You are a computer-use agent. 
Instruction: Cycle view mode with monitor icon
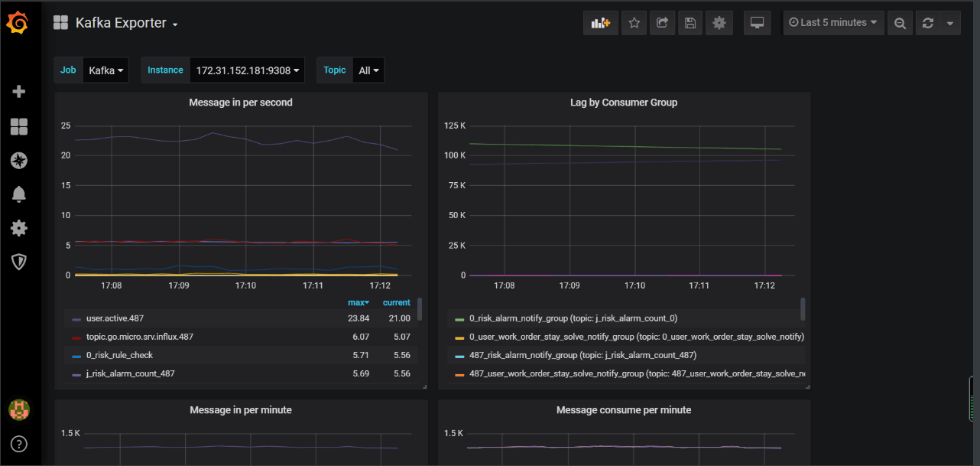[758, 23]
